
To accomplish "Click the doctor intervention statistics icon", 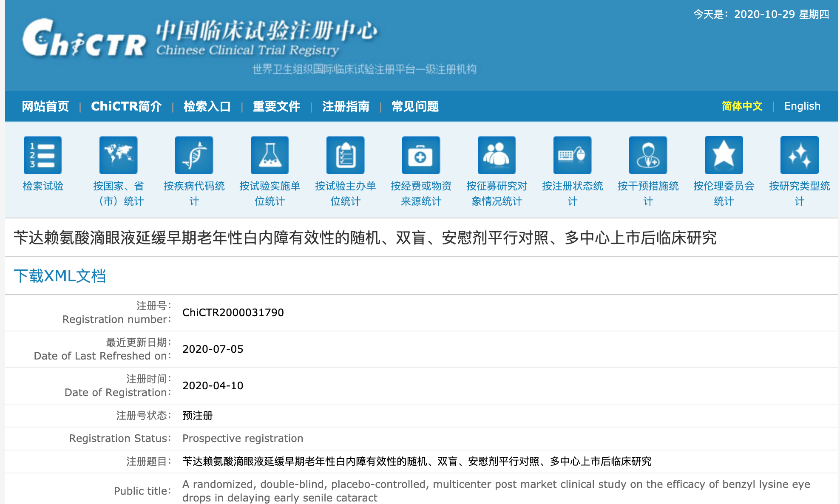I will point(648,155).
